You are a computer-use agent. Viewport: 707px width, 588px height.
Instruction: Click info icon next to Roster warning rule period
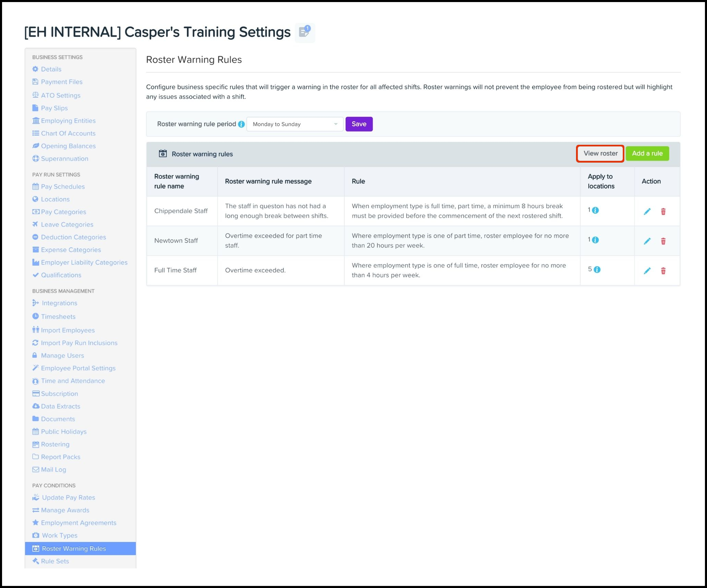[241, 124]
